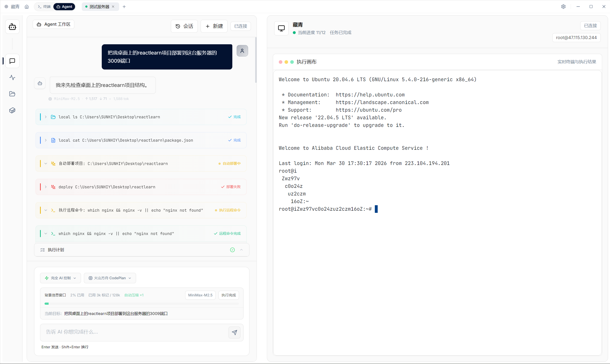Viewport: 610px width, 364px height.
Task: Open the file browser folder icon in sidebar
Action: pos(12,94)
